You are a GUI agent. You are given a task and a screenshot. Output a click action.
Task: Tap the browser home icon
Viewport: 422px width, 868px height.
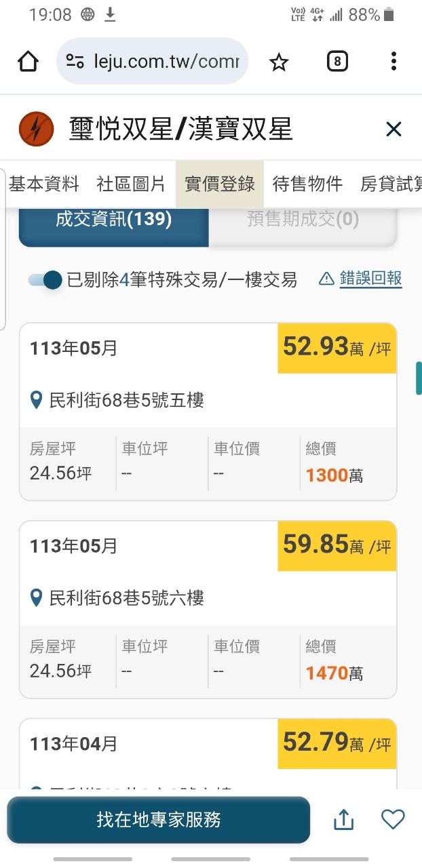pyautogui.click(x=28, y=62)
